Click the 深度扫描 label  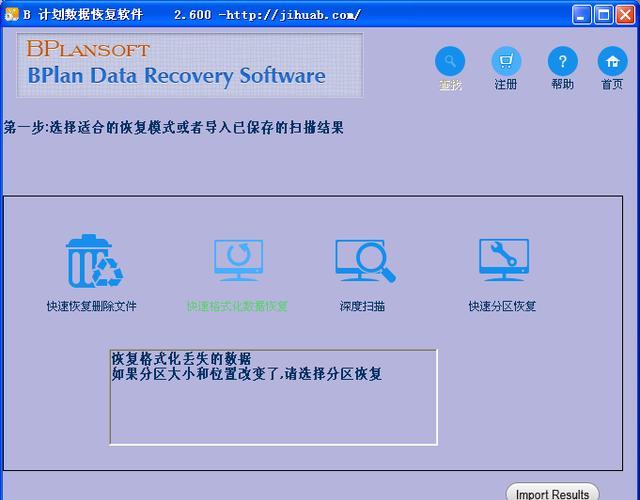click(362, 306)
